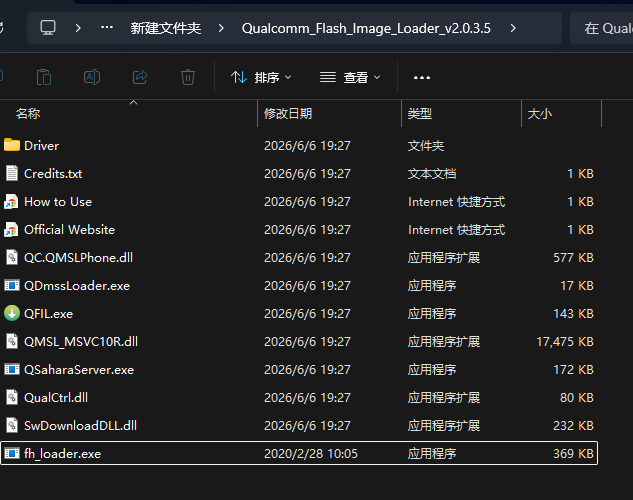The image size is (633, 500).
Task: Select the QFIL.exe file name
Action: tap(48, 314)
